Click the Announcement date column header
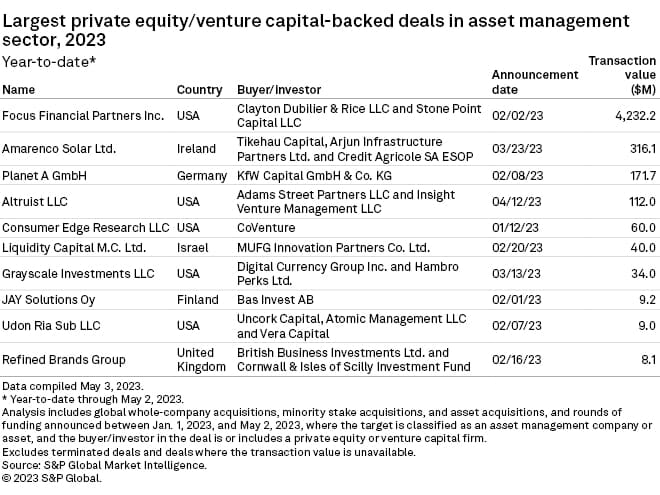Viewport: 660px width, 495px height. 535,82
